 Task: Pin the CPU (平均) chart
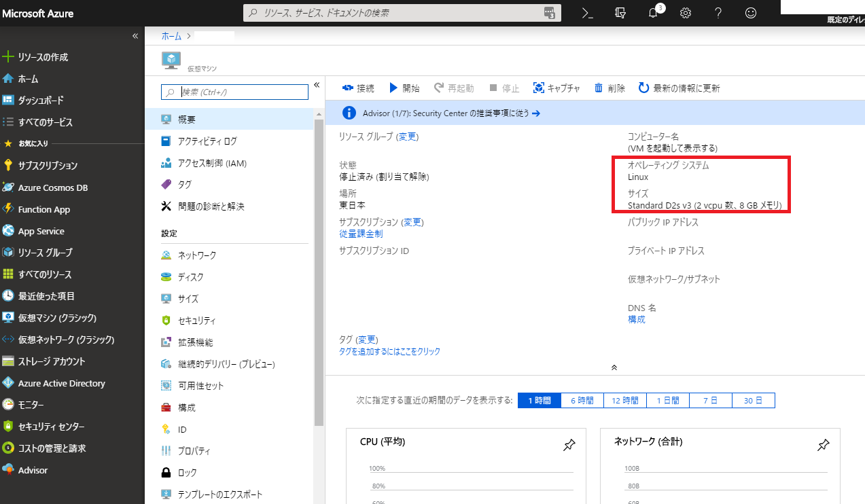coord(569,446)
